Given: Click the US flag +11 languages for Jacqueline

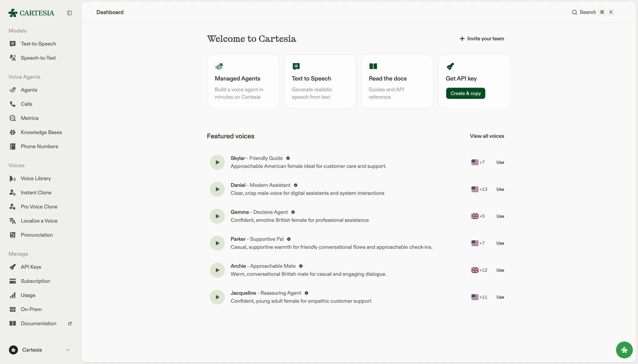Looking at the screenshot, I should (x=479, y=297).
